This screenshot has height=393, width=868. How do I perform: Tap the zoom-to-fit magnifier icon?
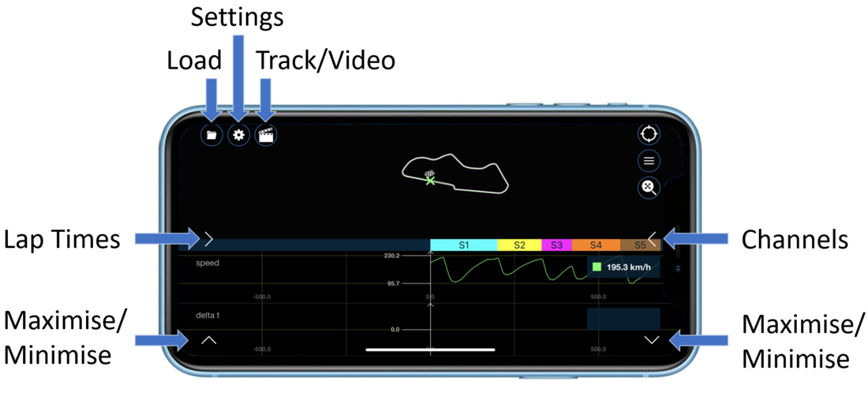[649, 188]
